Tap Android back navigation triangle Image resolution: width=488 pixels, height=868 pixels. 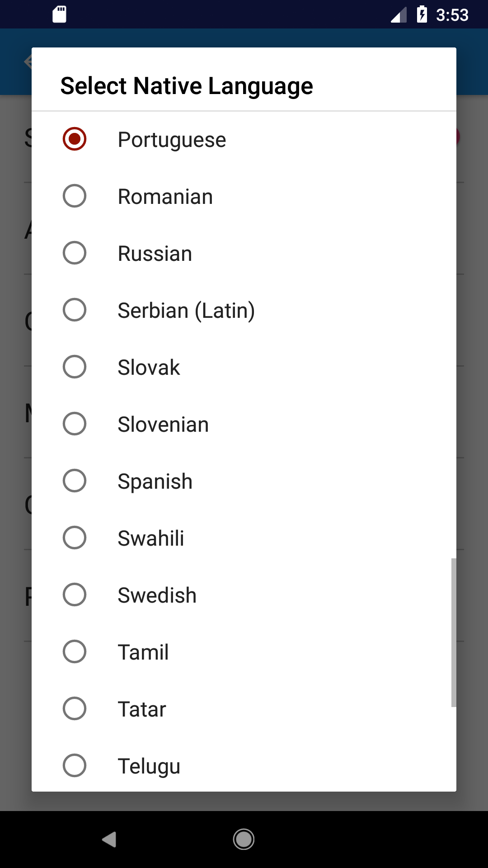109,840
